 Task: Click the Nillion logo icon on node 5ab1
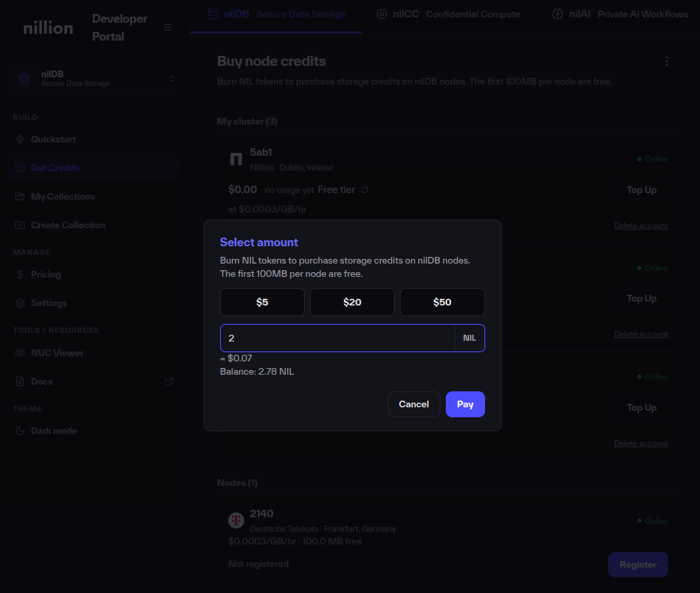tap(236, 158)
